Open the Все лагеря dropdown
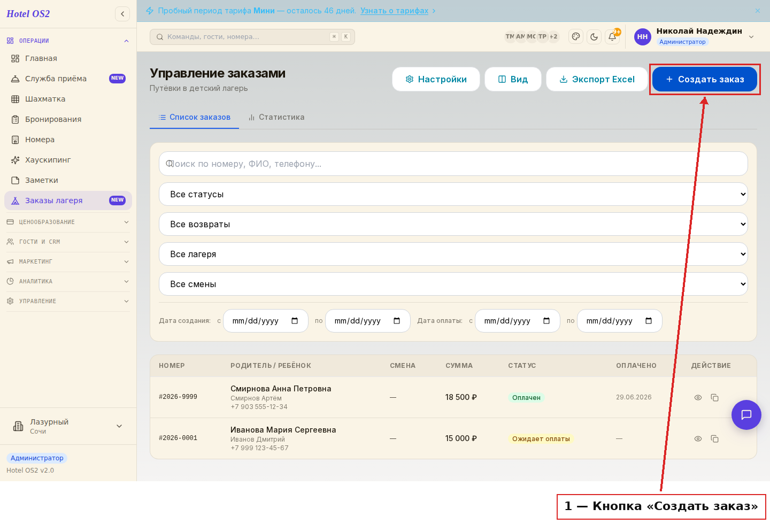Viewport: 770px width, 532px height. (453, 254)
